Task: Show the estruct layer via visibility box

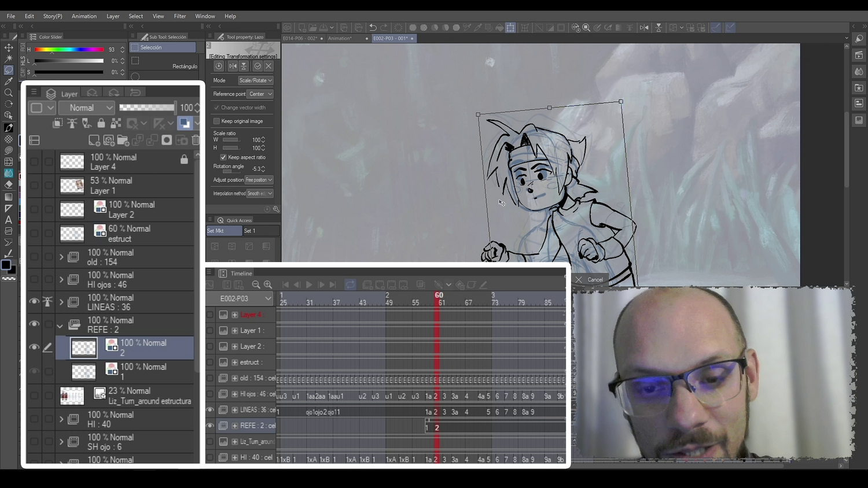Action: click(x=34, y=233)
